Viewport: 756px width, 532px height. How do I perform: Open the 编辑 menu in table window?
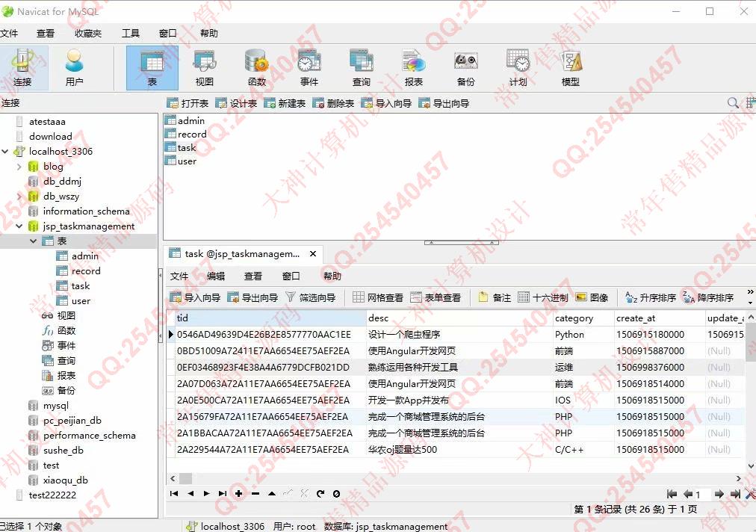215,276
